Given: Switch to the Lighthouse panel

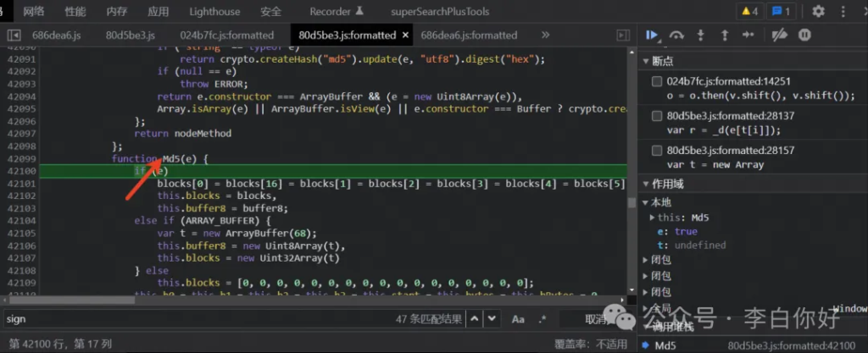Looking at the screenshot, I should pos(214,11).
